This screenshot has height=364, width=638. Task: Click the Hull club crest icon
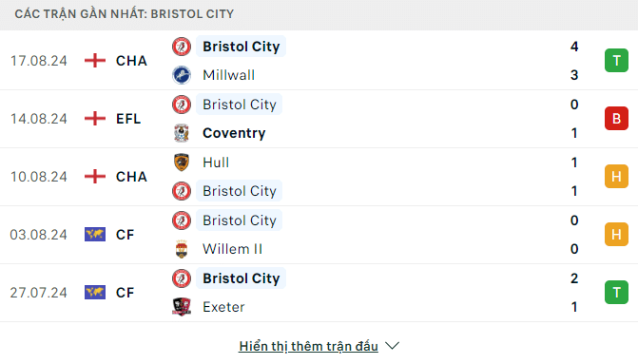tap(182, 163)
